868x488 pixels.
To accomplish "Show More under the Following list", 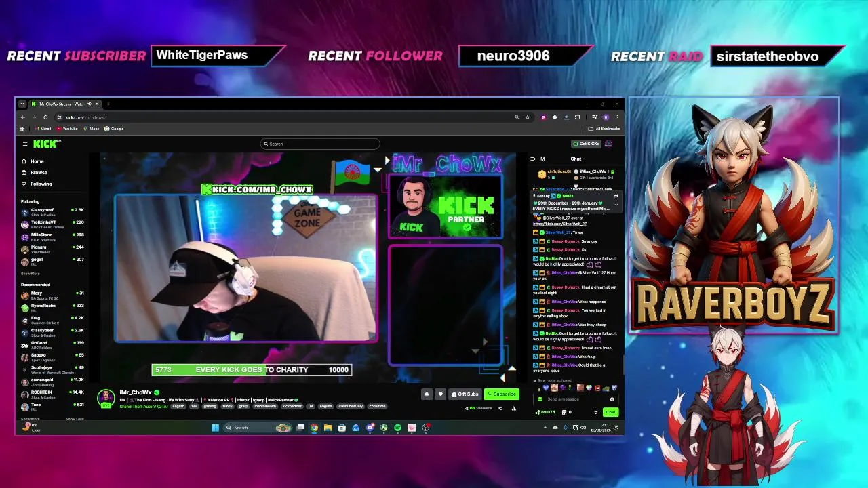I will pyautogui.click(x=30, y=273).
